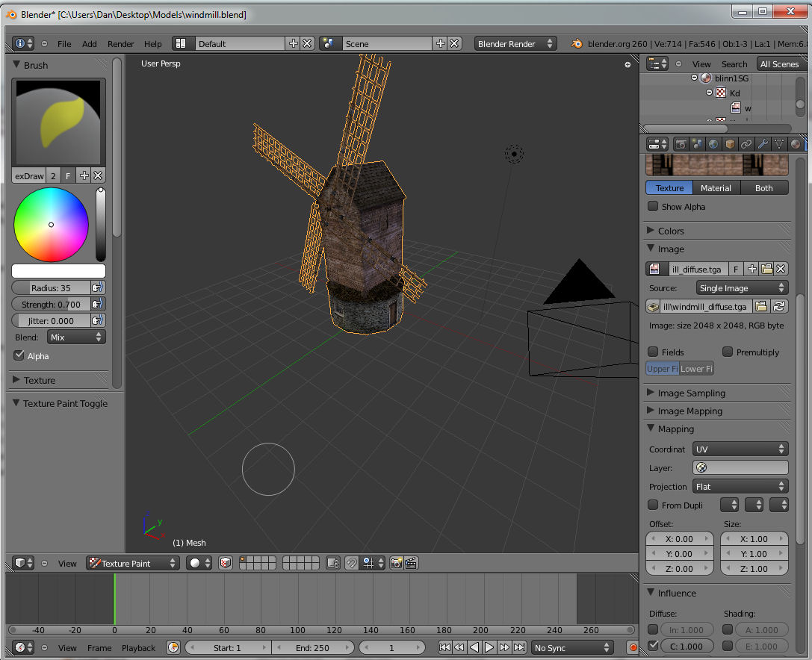
Task: Click the Upper Fi fields button
Action: point(662,368)
